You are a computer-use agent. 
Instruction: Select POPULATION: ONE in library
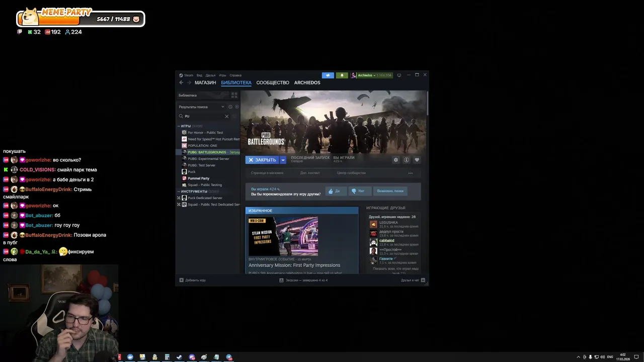point(203,146)
